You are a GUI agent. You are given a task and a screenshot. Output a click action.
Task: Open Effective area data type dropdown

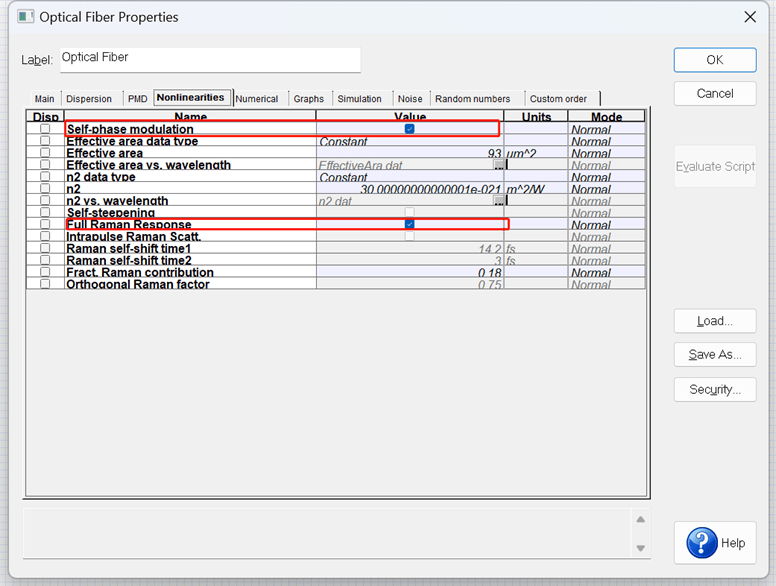(x=410, y=142)
